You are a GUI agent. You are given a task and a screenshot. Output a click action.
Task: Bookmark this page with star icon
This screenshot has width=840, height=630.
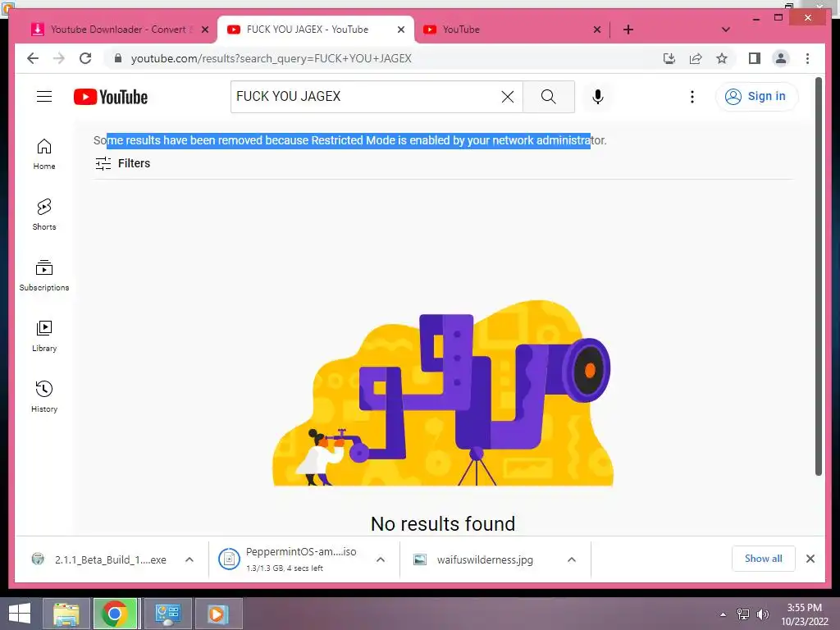[722, 58]
